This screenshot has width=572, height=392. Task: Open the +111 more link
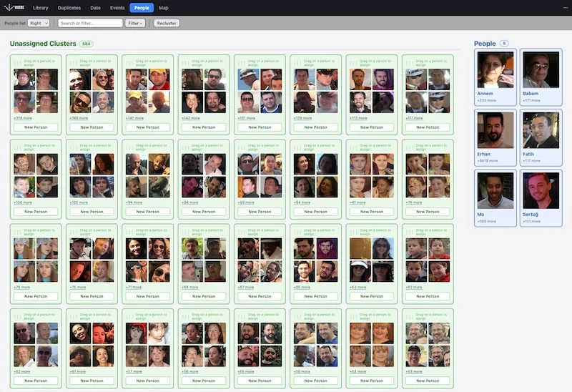coord(415,118)
